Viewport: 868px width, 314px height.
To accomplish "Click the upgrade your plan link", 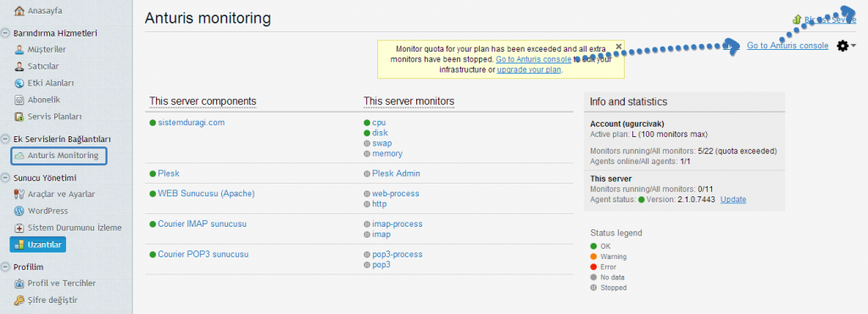I will (529, 69).
